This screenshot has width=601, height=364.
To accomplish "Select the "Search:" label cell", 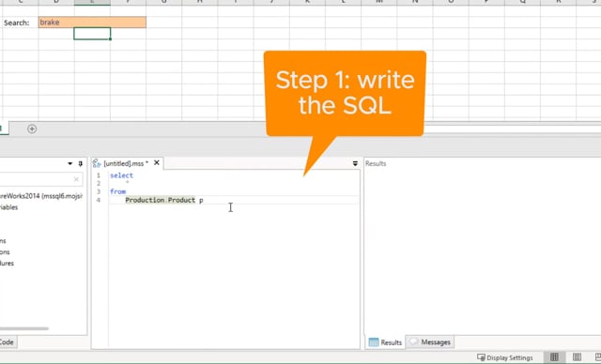I will click(x=17, y=23).
